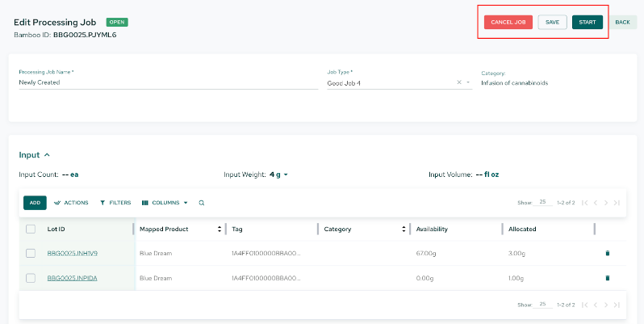
Task: Go to next page in the bottom pagination
Action: click(x=606, y=305)
